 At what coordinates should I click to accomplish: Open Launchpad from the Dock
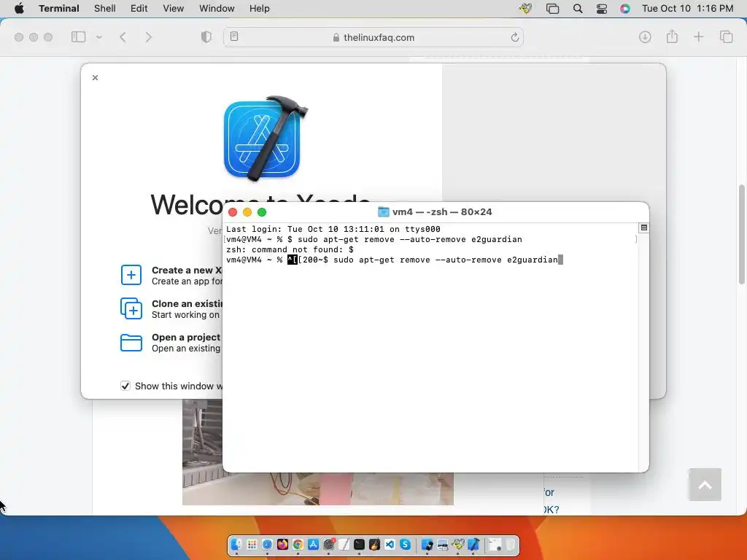(252, 544)
